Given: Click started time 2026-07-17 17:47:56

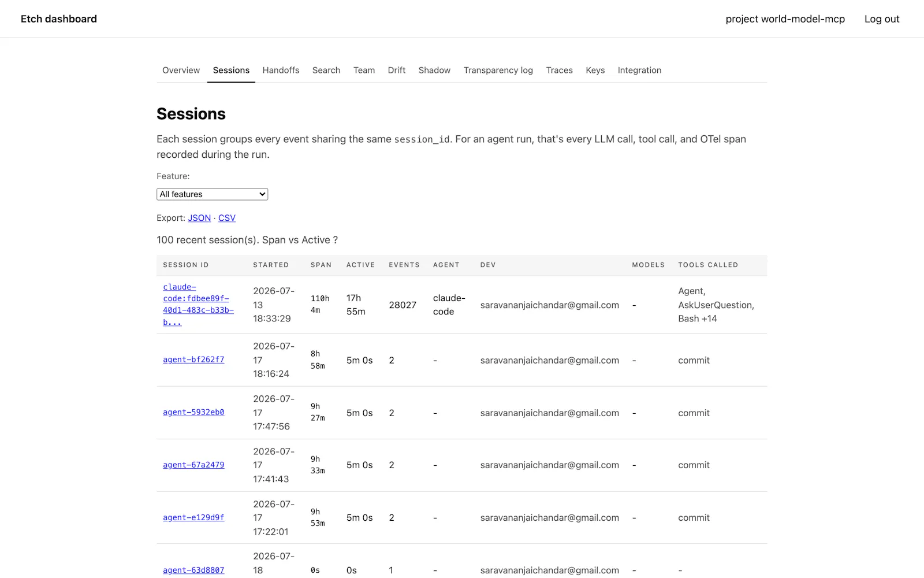Looking at the screenshot, I should tap(274, 412).
